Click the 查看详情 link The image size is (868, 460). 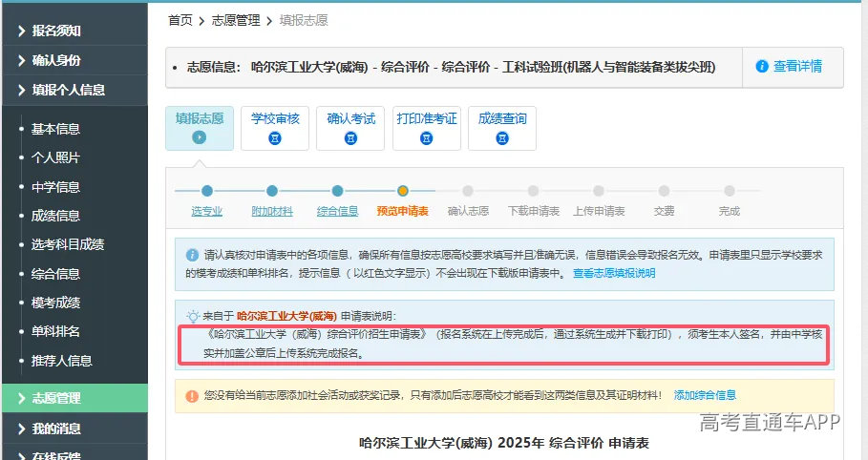797,67
